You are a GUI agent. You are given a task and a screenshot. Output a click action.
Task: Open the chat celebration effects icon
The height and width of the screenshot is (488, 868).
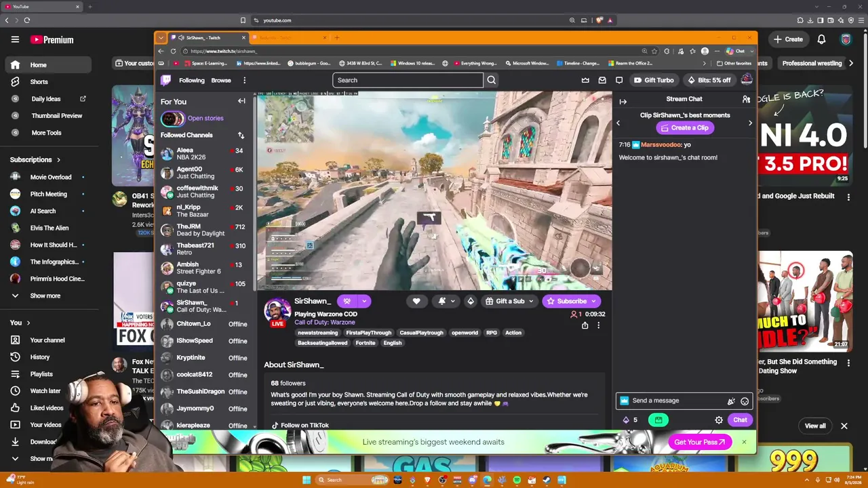[x=731, y=401]
